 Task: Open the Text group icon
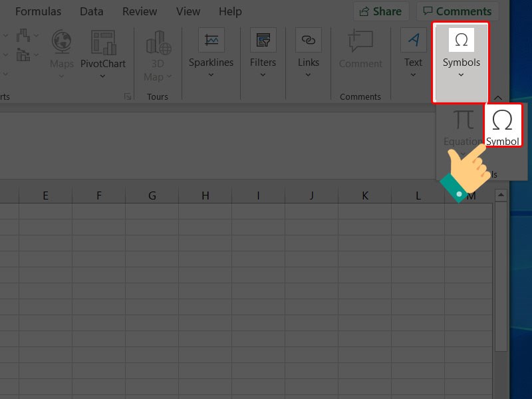click(413, 41)
